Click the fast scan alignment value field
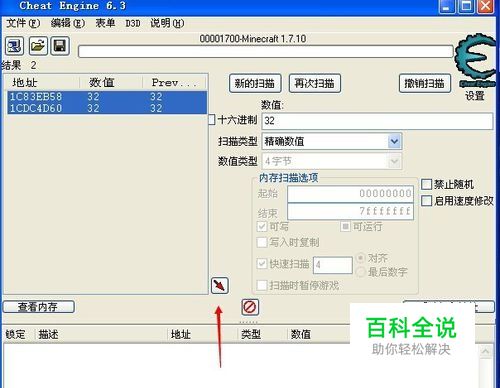Screen dimensions: 500x388 (333, 265)
